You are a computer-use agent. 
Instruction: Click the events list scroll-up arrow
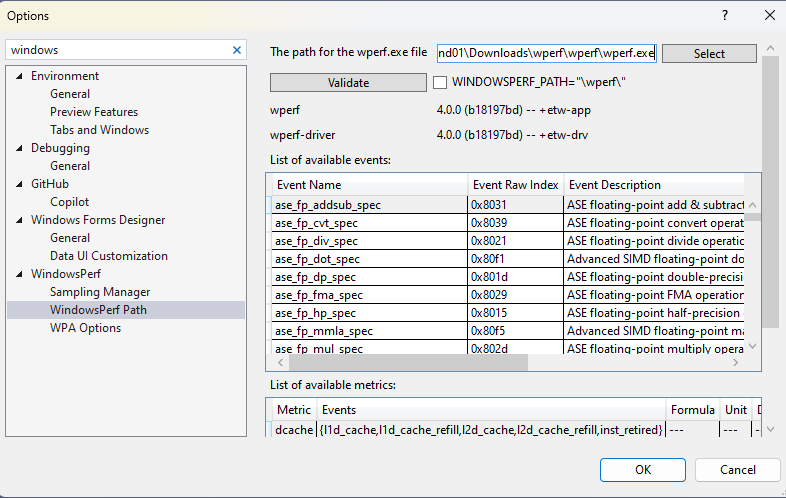752,205
